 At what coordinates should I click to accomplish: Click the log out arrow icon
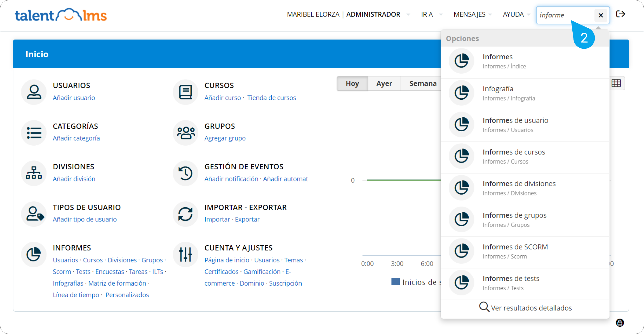[621, 14]
